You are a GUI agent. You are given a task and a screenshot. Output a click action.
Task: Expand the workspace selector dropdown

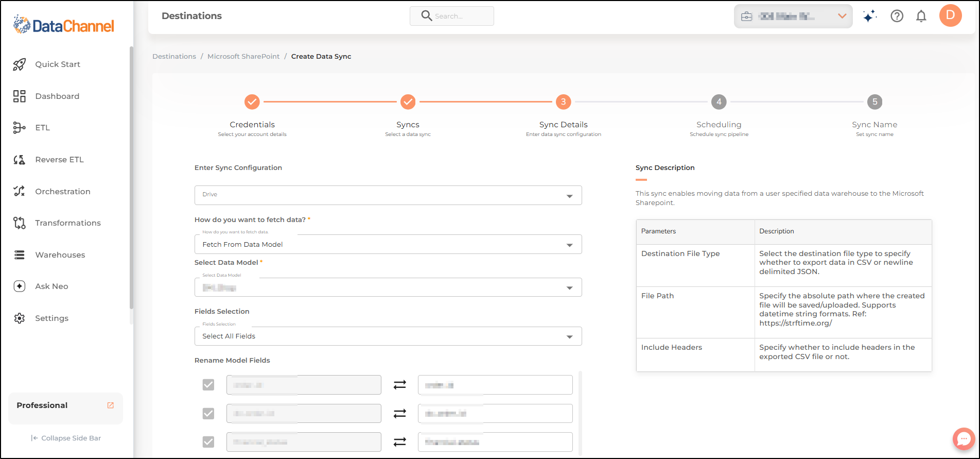coord(793,16)
